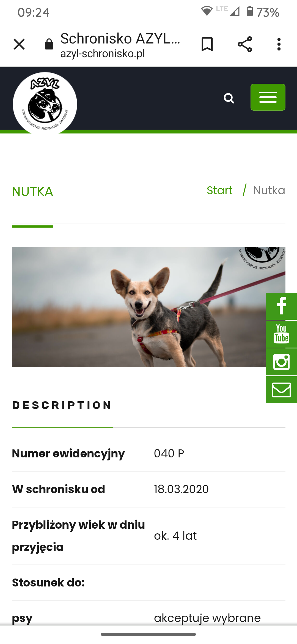Bookmark this page with bookmark icon
Viewport: 297px width, 644px height.
point(207,44)
